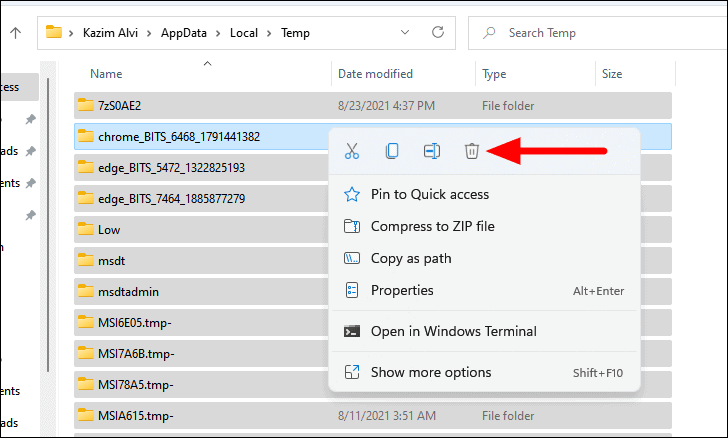Click the Delete trash icon in context menu
This screenshot has height=438, width=728.
pyautogui.click(x=472, y=151)
